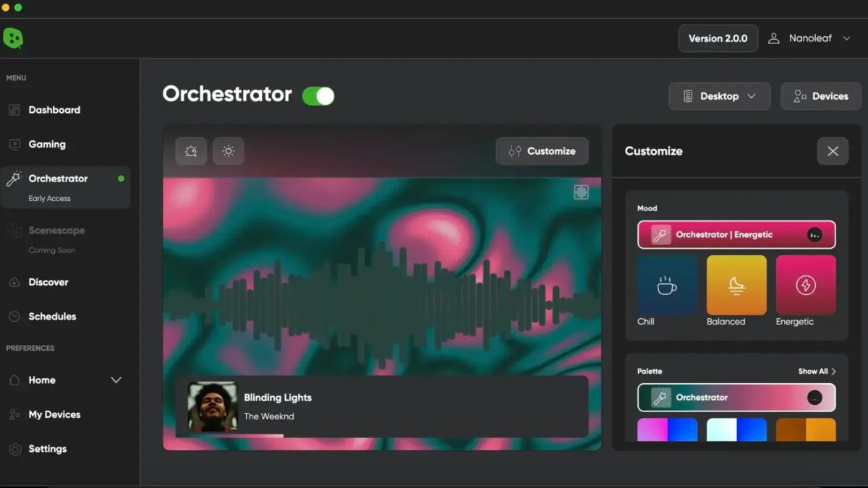Open the Nanoleaf account dropdown
This screenshot has height=488, width=868.
pyautogui.click(x=809, y=38)
